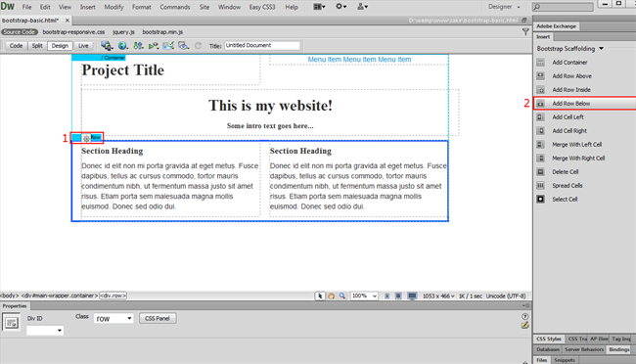Click the Add Row Below icon
Viewport: 636px width, 364px height.
point(540,104)
